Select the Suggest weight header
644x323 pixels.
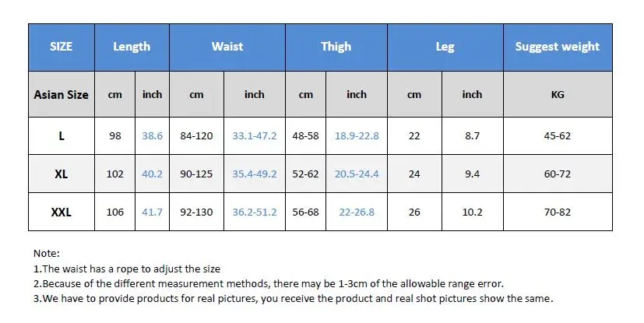558,47
